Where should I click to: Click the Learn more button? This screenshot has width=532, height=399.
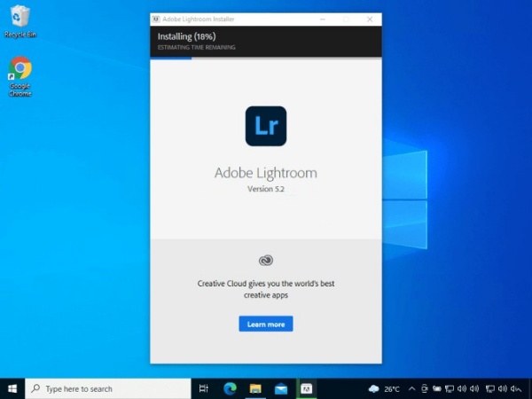click(266, 324)
